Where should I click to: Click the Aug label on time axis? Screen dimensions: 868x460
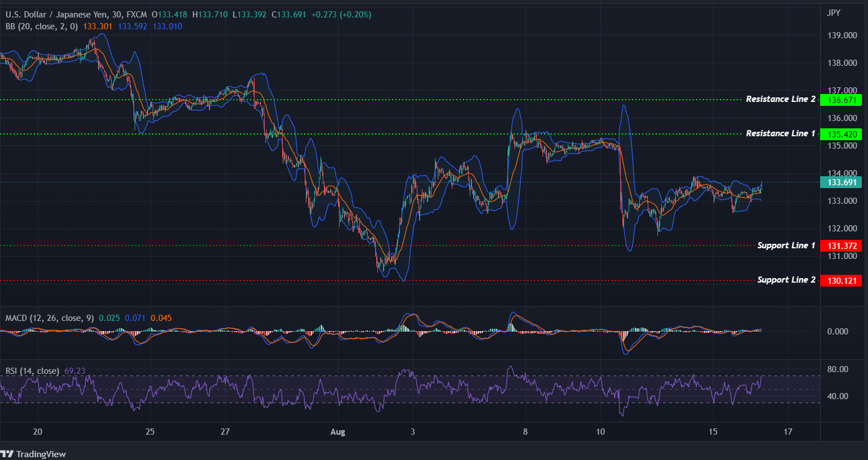coord(337,431)
